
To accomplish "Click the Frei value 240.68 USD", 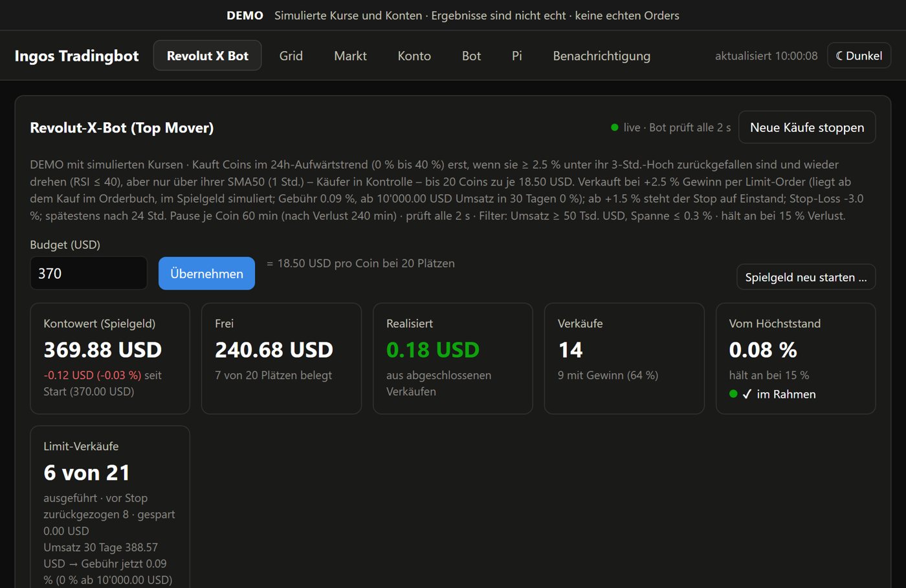I will coord(274,350).
